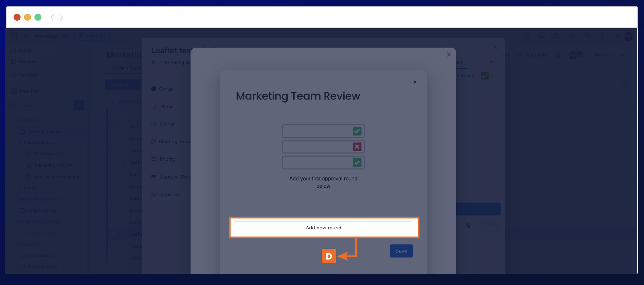
Task: Click the green checkmark in first row
Action: click(357, 131)
